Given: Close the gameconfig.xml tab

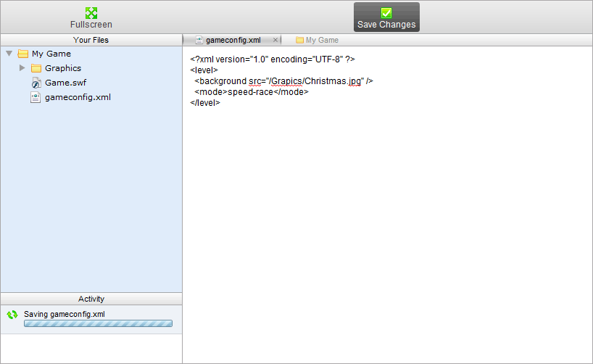Looking at the screenshot, I should pos(275,40).
